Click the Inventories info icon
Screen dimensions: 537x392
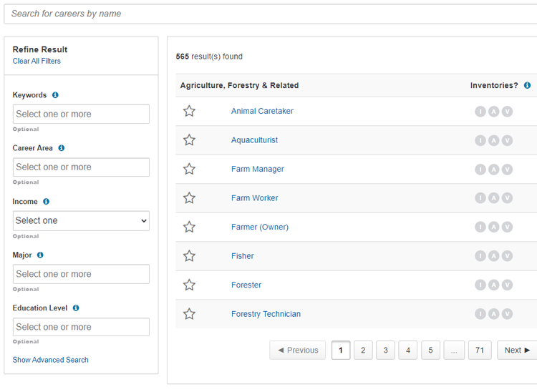tap(528, 85)
